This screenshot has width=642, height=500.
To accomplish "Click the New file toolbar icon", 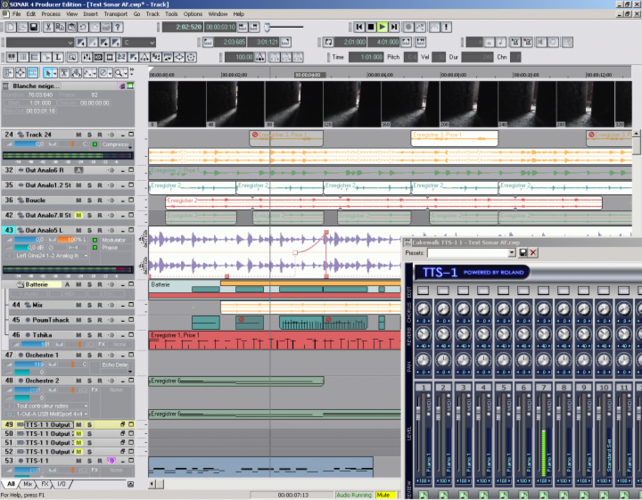I will [x=11, y=27].
